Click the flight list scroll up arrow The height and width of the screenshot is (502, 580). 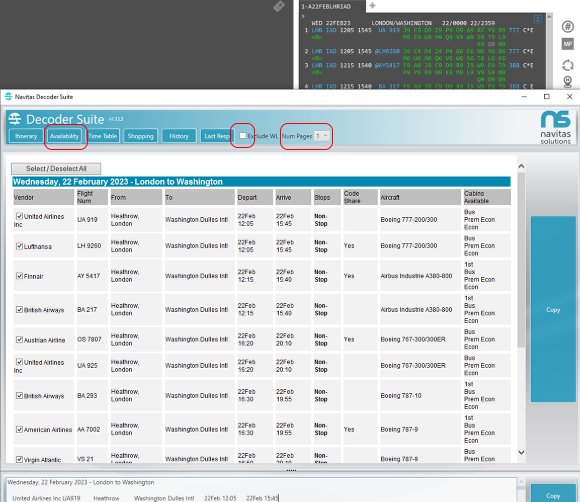[x=521, y=166]
